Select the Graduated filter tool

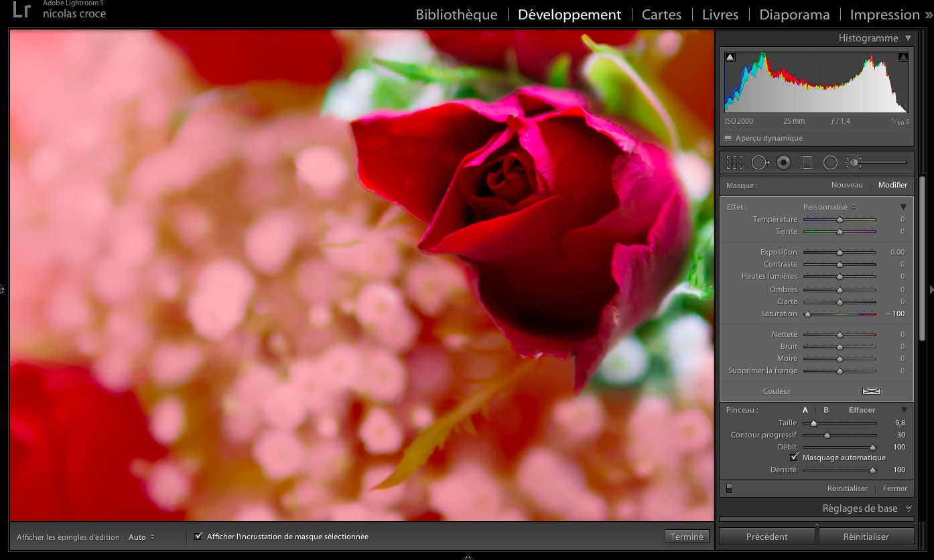[807, 162]
